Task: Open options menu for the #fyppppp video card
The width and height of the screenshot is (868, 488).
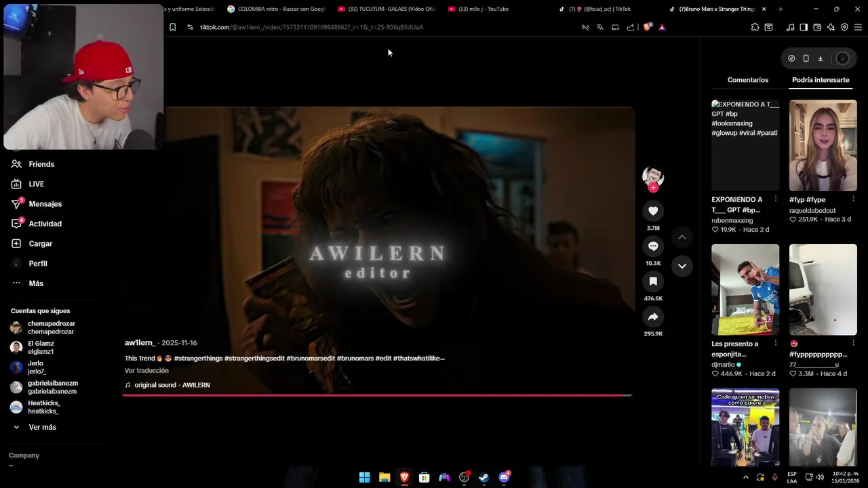Action: tap(853, 344)
